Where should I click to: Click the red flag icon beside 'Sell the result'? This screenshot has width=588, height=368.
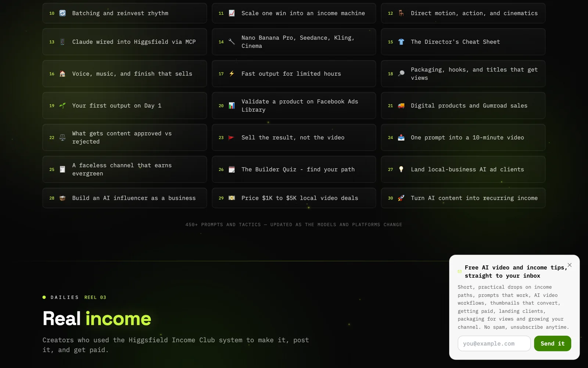point(232,138)
